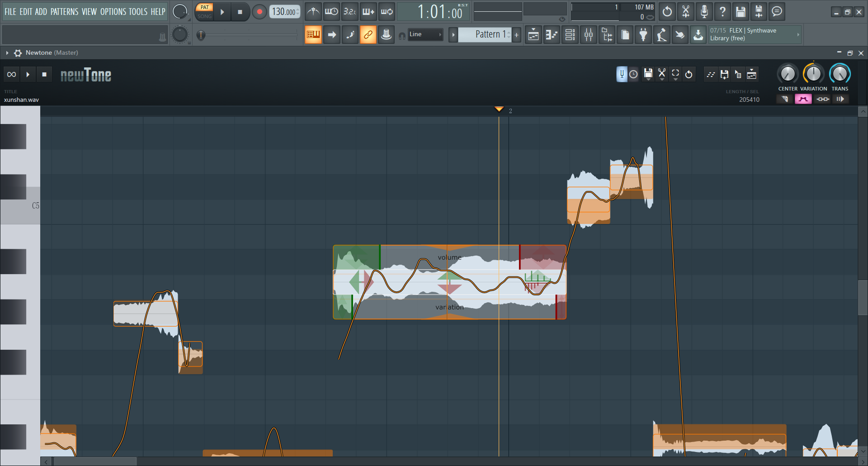
Task: Open the Browser tree icon
Action: 607,34
